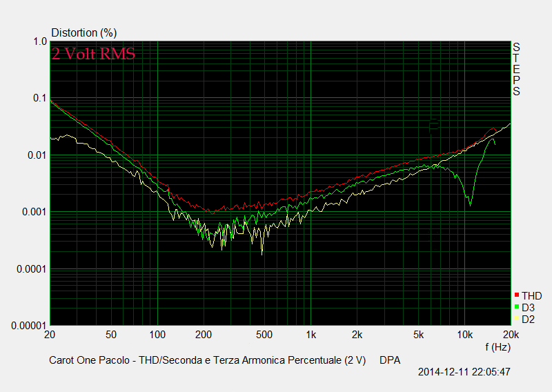Select the D2 legend label
This screenshot has height=392, width=552.
pyautogui.click(x=529, y=319)
